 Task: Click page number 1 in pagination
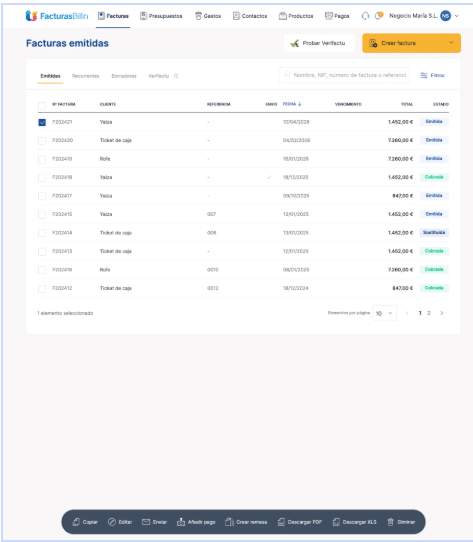(x=420, y=313)
